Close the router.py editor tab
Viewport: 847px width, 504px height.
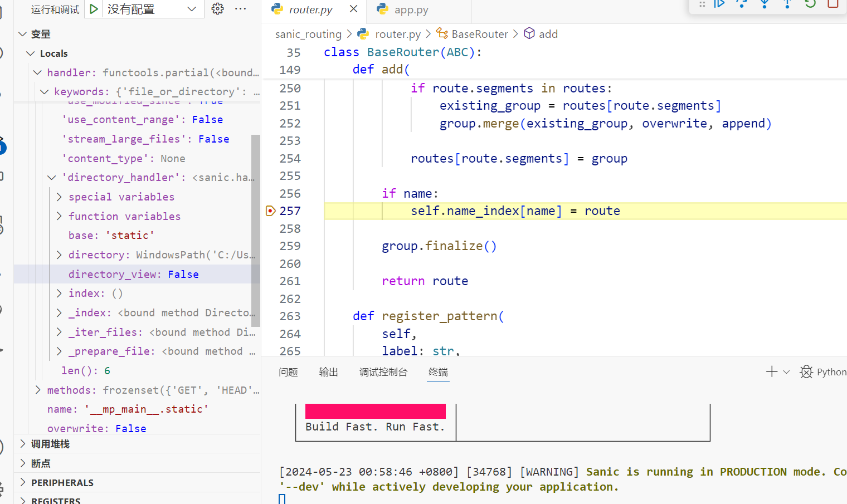[353, 9]
